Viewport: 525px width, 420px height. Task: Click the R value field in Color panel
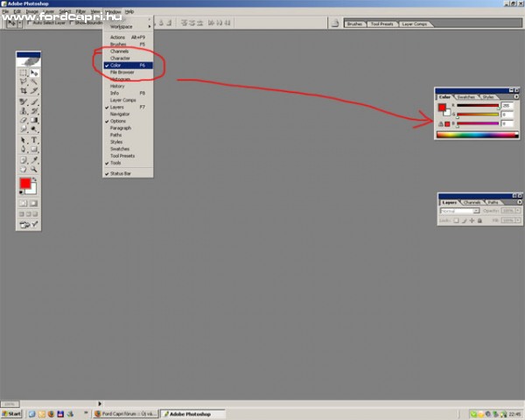point(507,106)
